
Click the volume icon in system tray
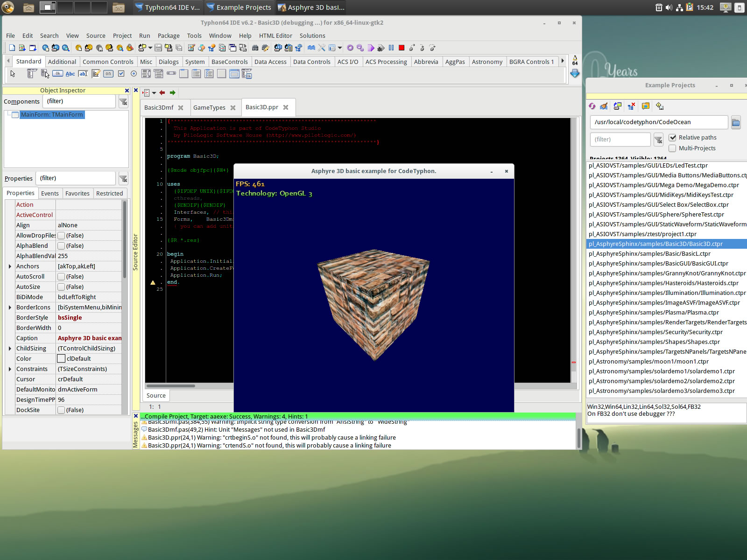point(669,7)
